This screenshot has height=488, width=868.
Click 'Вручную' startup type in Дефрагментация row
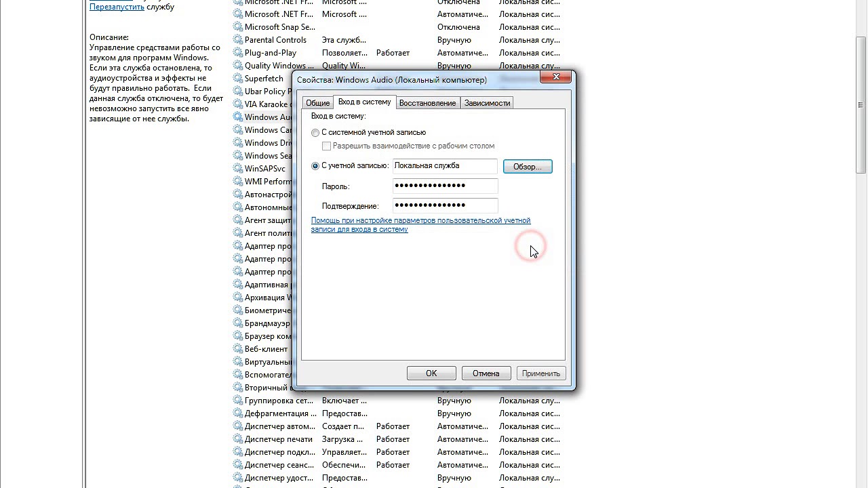pos(454,413)
